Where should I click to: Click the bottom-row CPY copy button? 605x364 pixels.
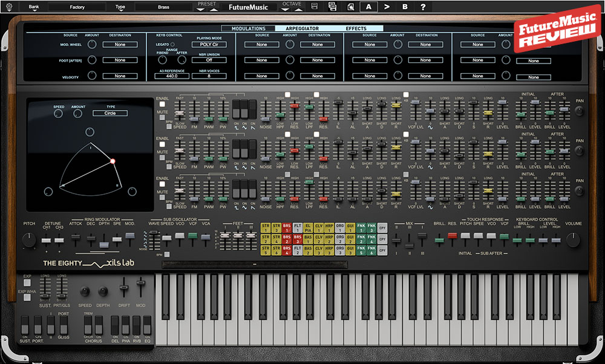(382, 251)
